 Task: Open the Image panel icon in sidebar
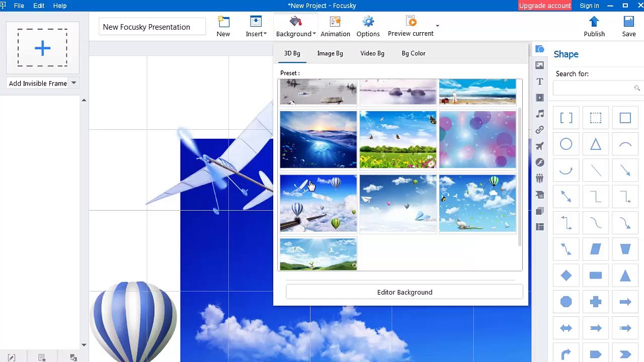coord(540,65)
